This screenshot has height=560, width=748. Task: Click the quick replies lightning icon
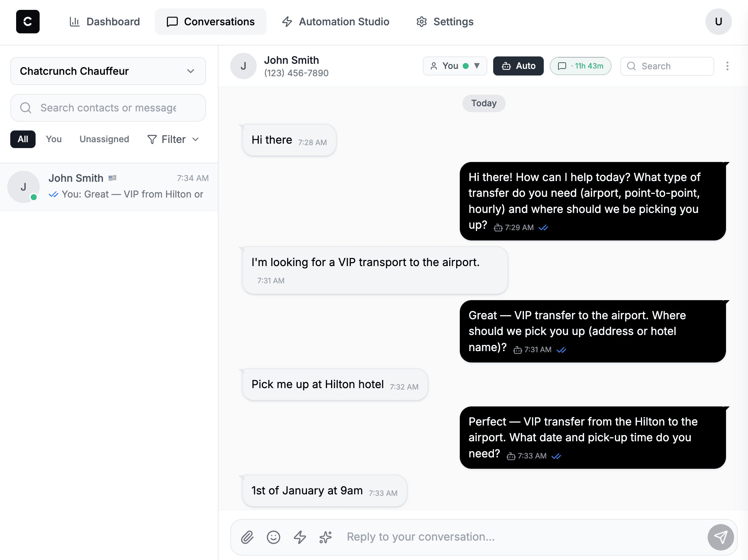pyautogui.click(x=300, y=537)
